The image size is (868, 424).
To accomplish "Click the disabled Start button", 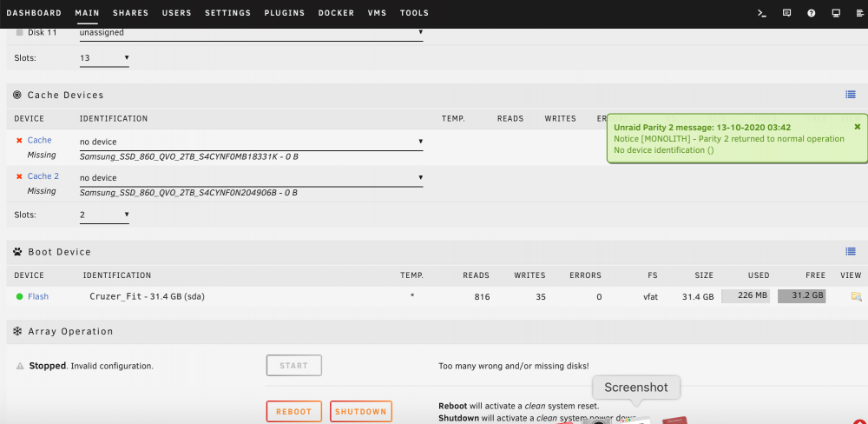I will coord(294,366).
